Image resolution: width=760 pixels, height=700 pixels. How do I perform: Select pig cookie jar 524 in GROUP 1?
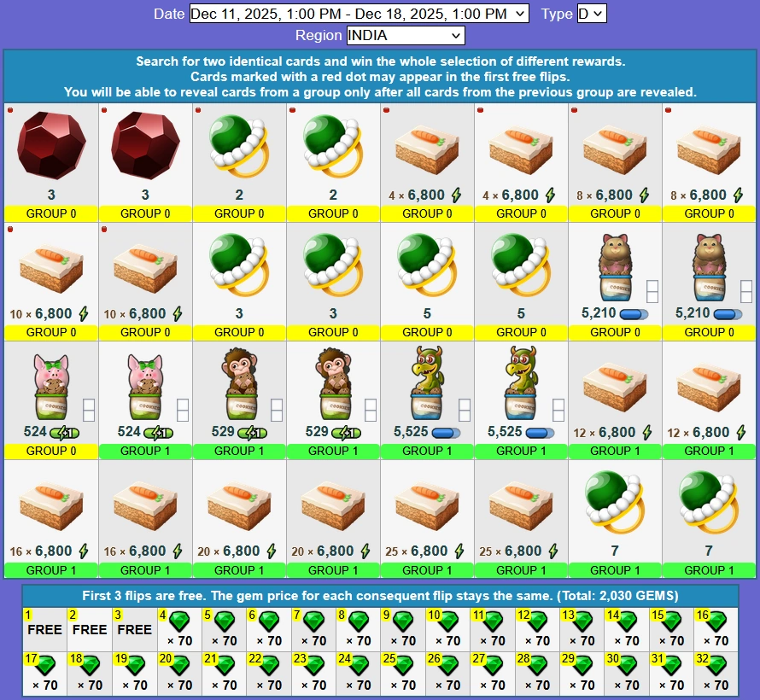[x=145, y=400]
